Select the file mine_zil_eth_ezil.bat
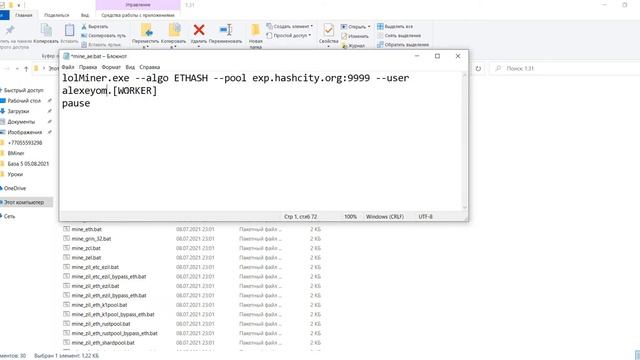Screen dimensions: 640x360 point(96,286)
